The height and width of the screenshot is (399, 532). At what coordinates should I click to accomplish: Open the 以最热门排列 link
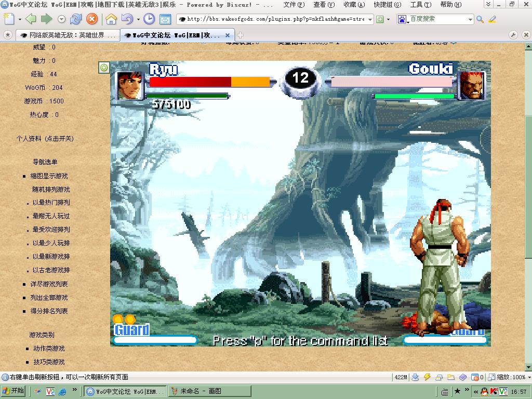pyautogui.click(x=51, y=203)
